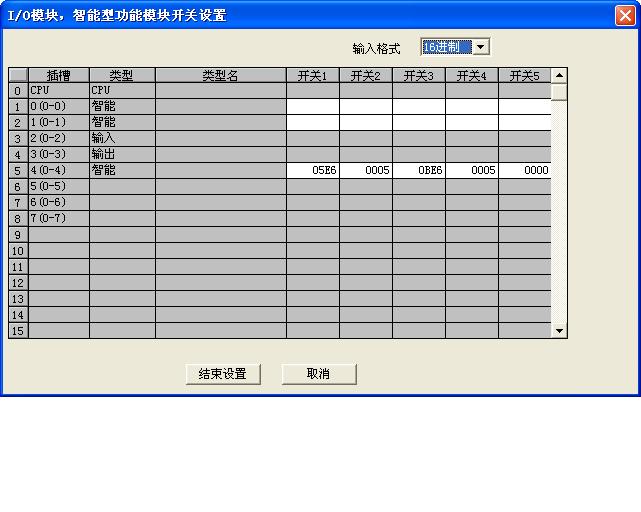Click 智能 type cell in slot 1(0-1) row
641x512 pixels.
click(x=122, y=123)
